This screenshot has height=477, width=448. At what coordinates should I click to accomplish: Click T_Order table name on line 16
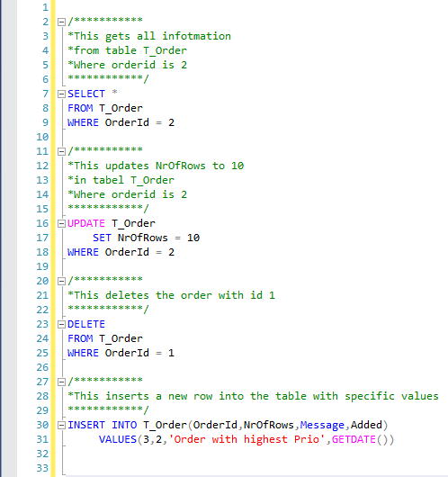[133, 223]
